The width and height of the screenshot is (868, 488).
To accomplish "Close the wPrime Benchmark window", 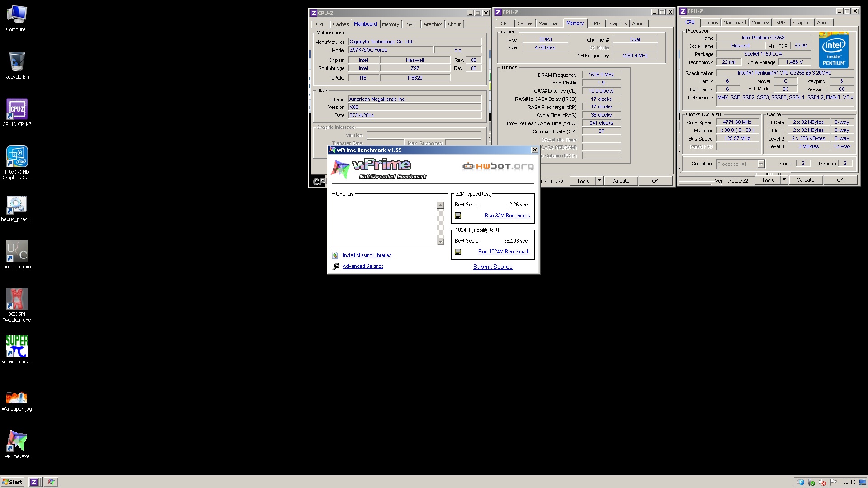I will pyautogui.click(x=534, y=150).
